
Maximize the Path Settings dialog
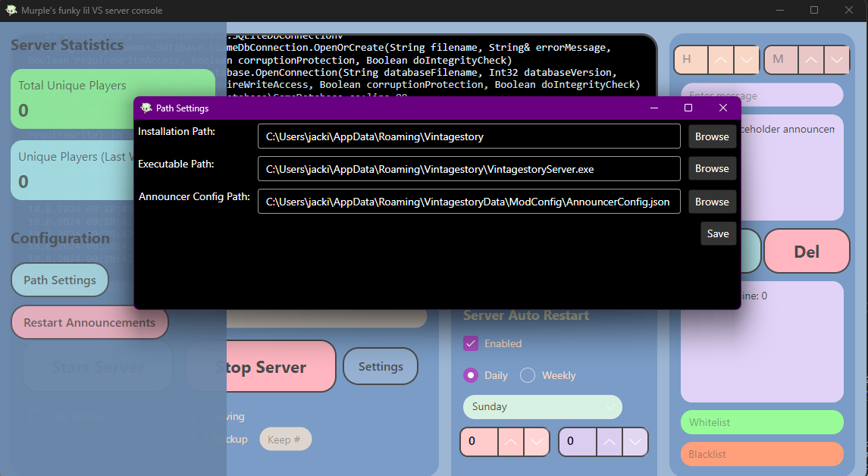click(688, 108)
